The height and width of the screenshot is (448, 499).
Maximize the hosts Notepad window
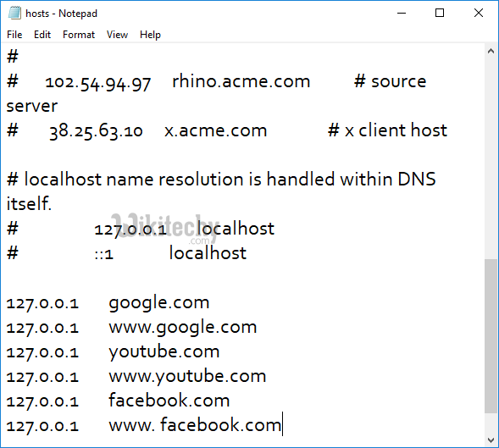(440, 13)
